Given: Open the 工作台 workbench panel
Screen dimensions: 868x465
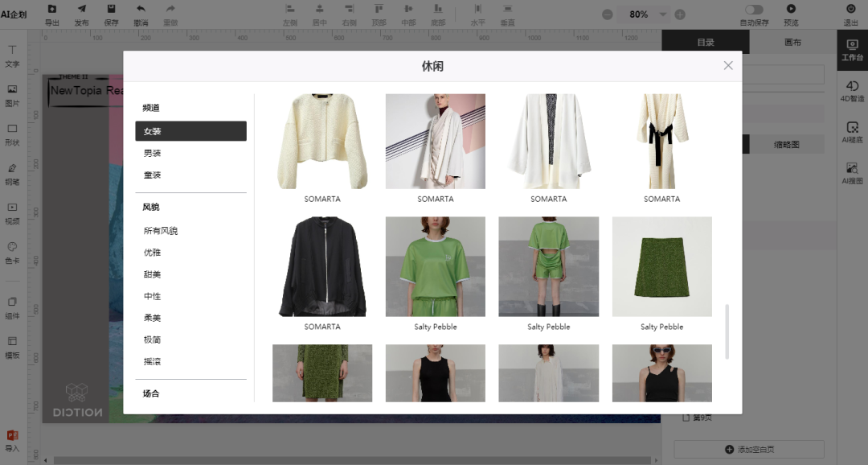Looking at the screenshot, I should click(x=852, y=50).
